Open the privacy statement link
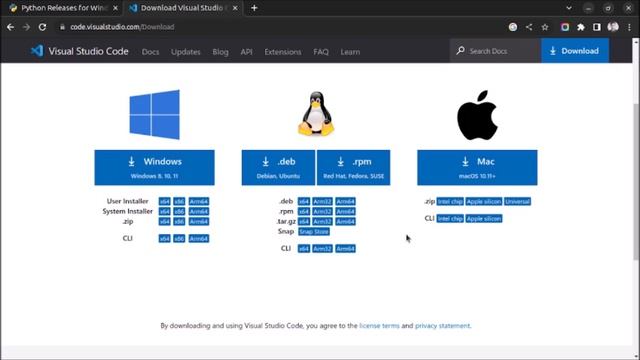 coord(442,326)
